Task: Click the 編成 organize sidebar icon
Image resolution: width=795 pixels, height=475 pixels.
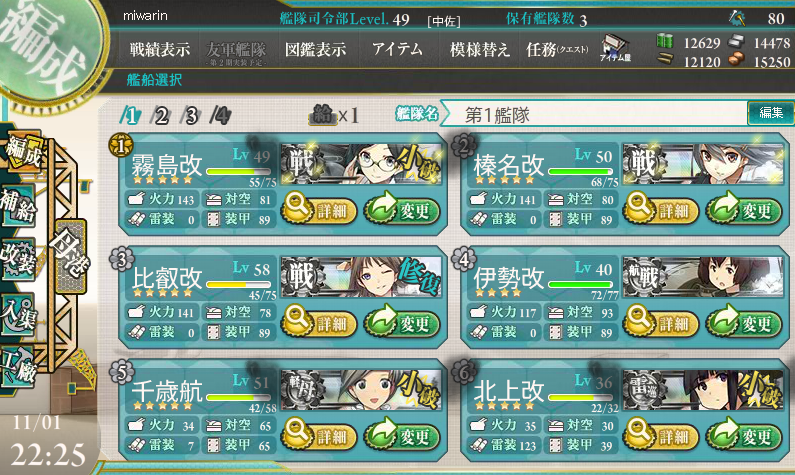Action: pos(22,150)
